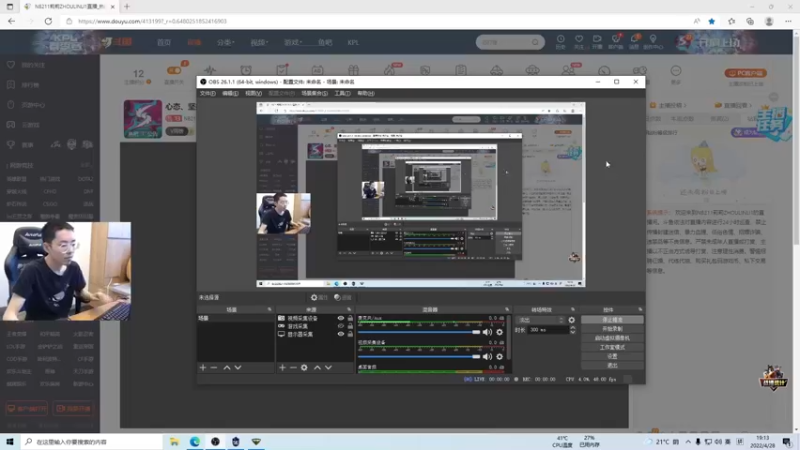800x450 pixels.
Task: Open OBS icon in Windows taskbar
Action: click(215, 441)
